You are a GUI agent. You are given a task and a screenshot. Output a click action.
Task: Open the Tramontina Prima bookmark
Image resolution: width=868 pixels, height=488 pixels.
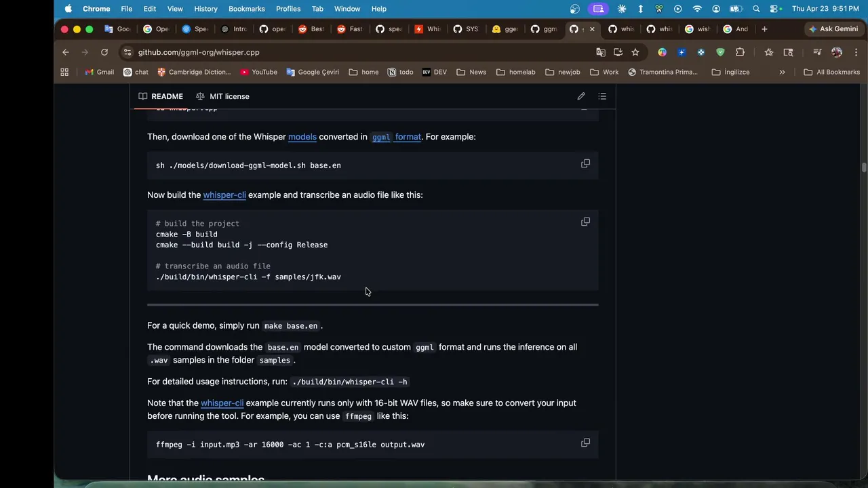663,72
